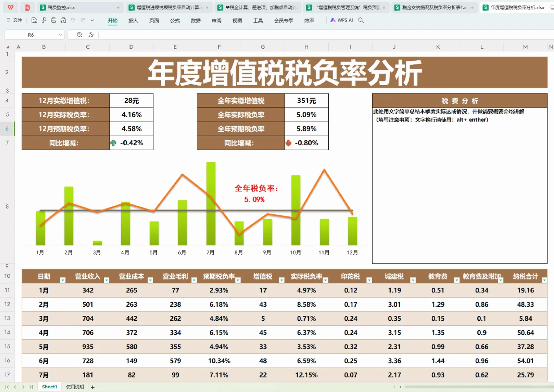Open the quick access toolbar overflow chevron
Image resolution: width=554 pixels, height=392 pixels.
[x=92, y=20]
